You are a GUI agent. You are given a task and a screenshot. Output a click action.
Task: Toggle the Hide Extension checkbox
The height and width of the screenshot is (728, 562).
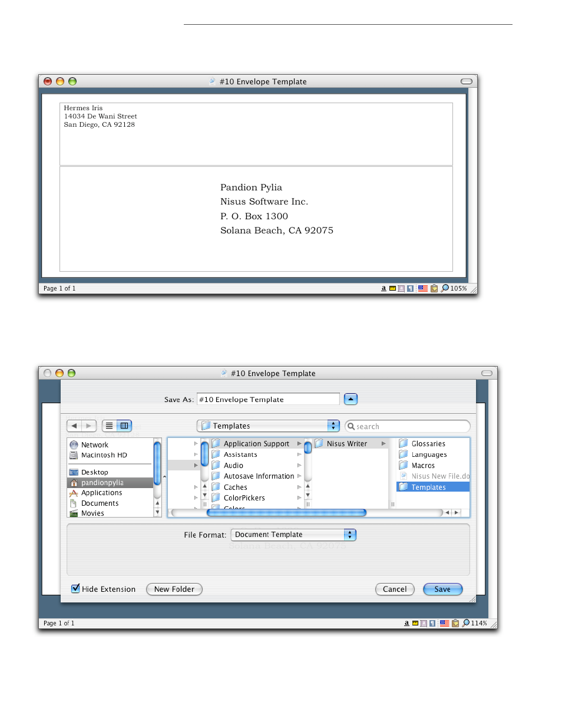(x=75, y=588)
